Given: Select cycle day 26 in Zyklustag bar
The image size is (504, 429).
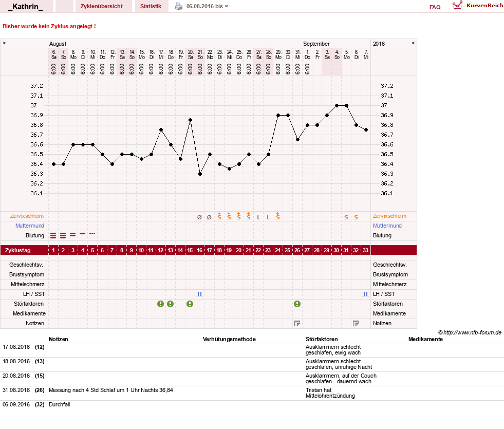Looking at the screenshot, I should (297, 250).
